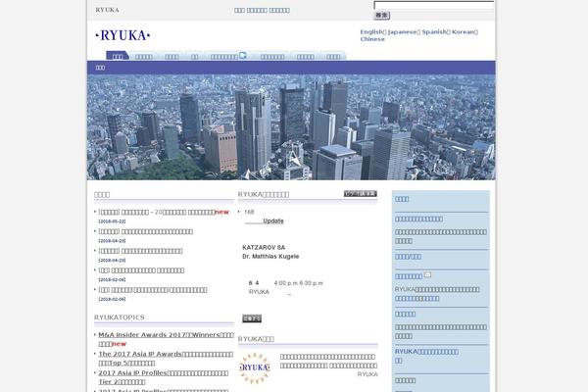The image size is (588, 392).
Task: Click the KATZAROV SA text
Action: [264, 248]
